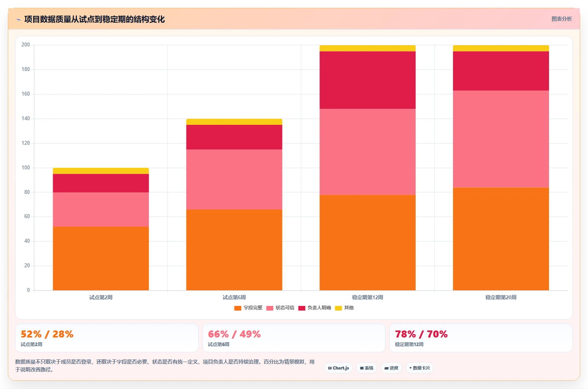Toggle the pink 状态可信 legend swatch
The height and width of the screenshot is (389, 588).
coord(270,308)
